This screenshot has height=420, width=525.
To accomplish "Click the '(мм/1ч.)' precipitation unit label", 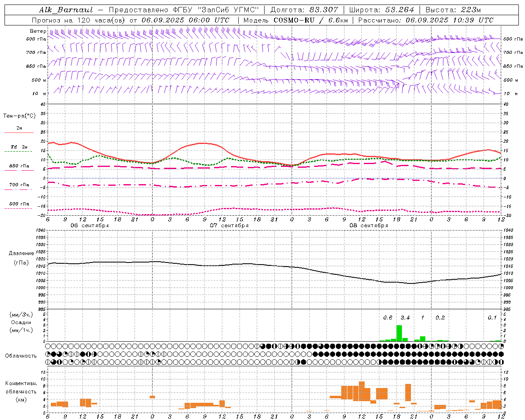I will pyautogui.click(x=21, y=330).
